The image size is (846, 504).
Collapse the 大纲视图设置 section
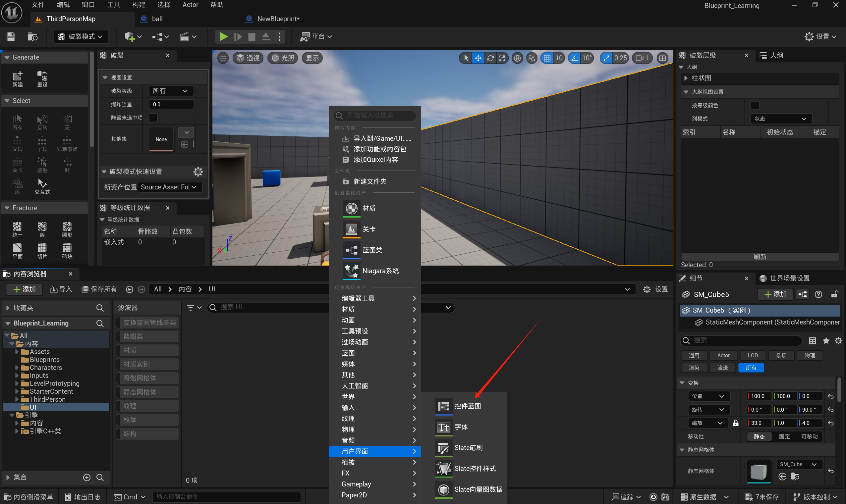(x=686, y=92)
